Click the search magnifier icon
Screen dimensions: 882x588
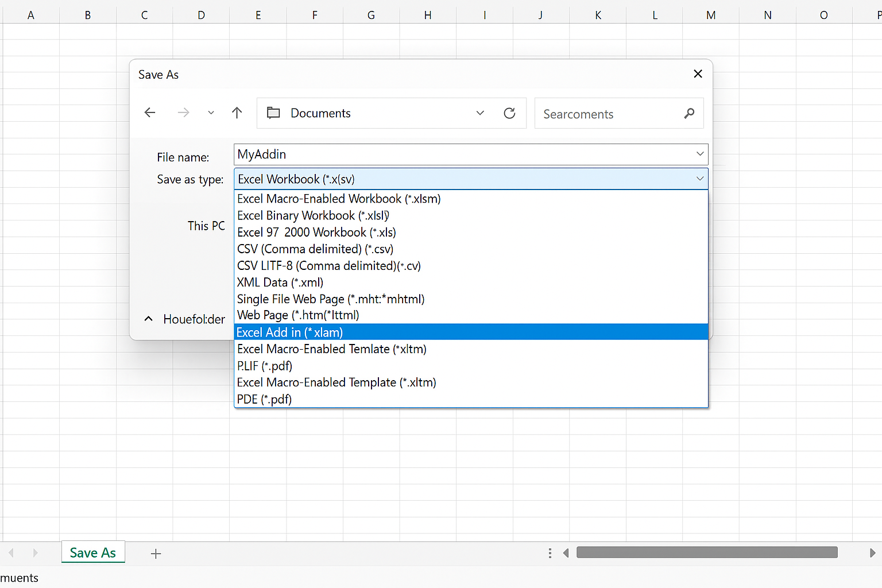coord(689,114)
